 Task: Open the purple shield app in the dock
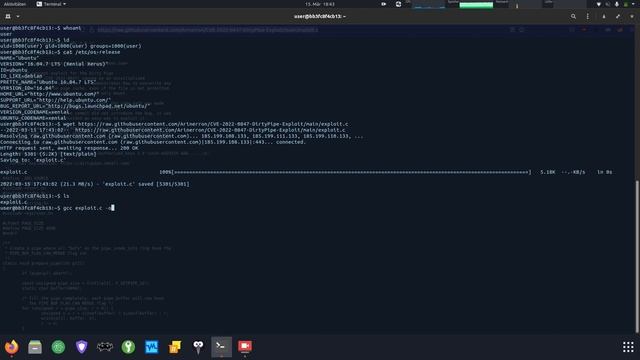(82, 347)
